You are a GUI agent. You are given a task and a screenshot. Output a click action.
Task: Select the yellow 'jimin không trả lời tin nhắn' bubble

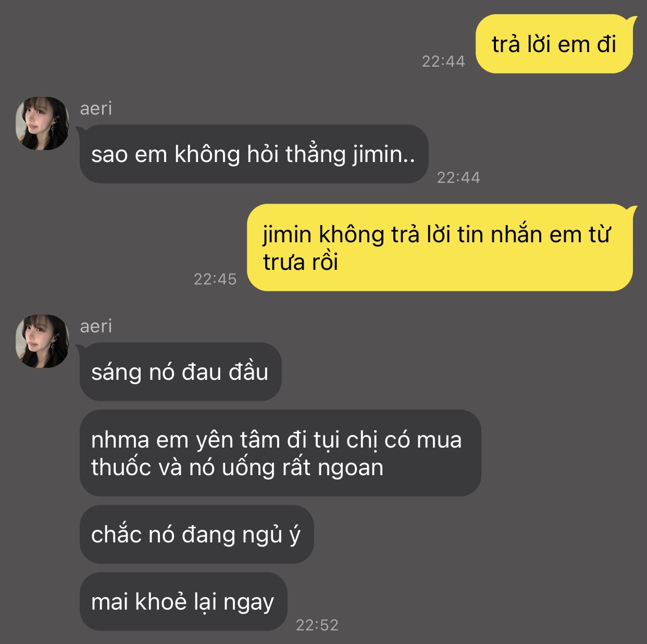(441, 247)
